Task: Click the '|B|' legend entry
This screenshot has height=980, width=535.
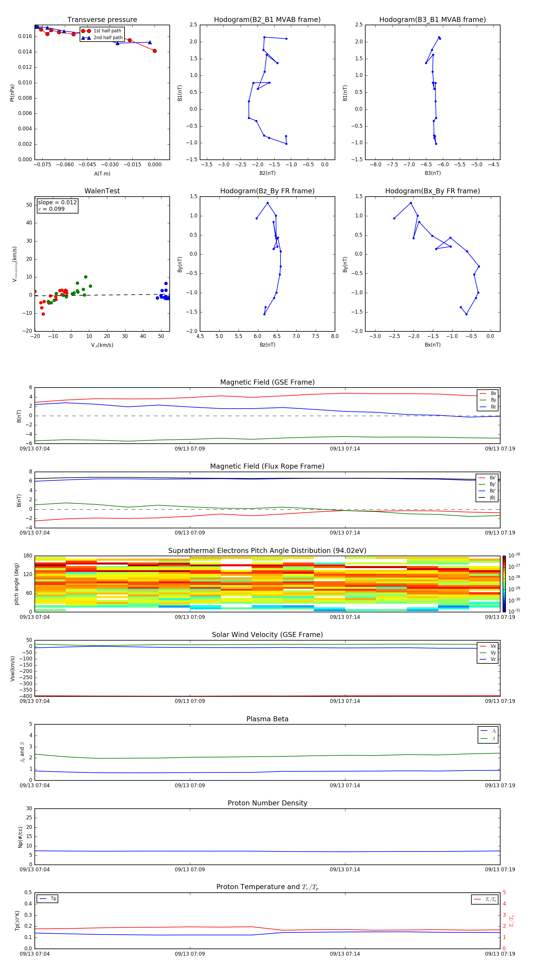Action: click(487, 498)
